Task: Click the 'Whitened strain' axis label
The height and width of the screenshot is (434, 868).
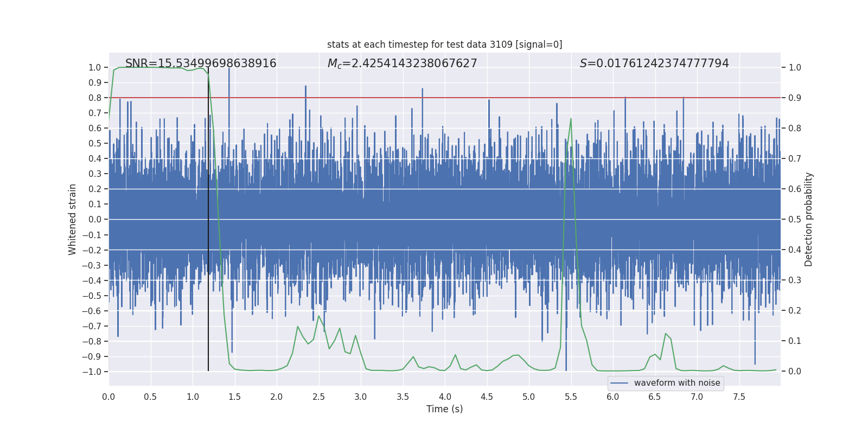Action: (x=72, y=219)
